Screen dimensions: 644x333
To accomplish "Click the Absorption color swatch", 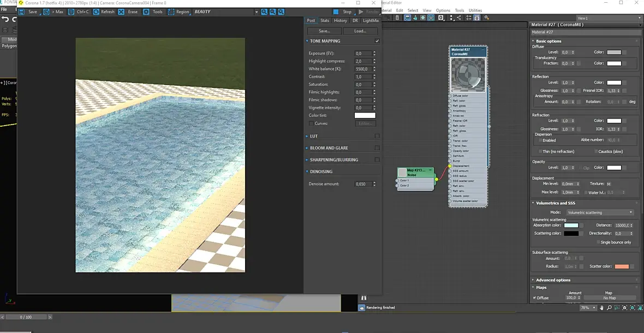I will [x=571, y=225].
